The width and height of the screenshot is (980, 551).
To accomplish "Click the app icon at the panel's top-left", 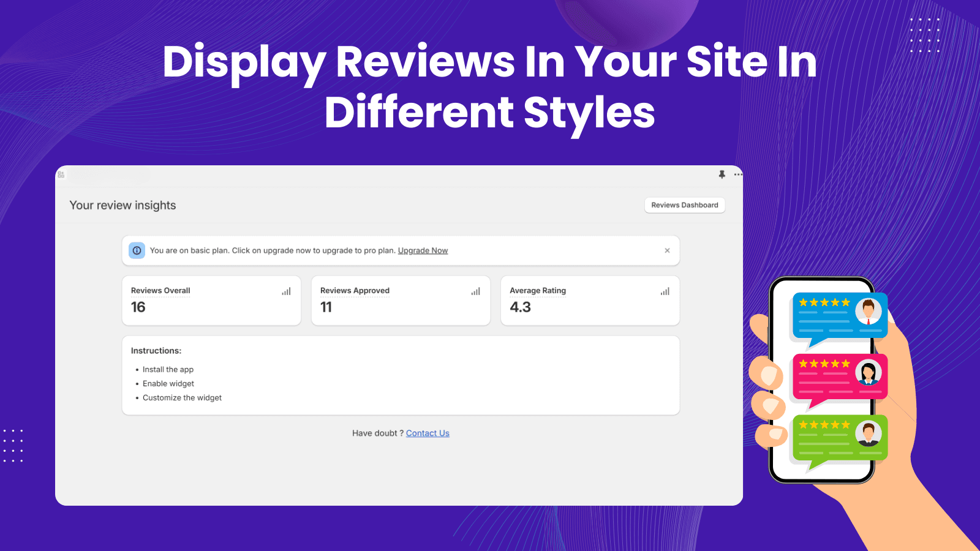I will click(61, 174).
